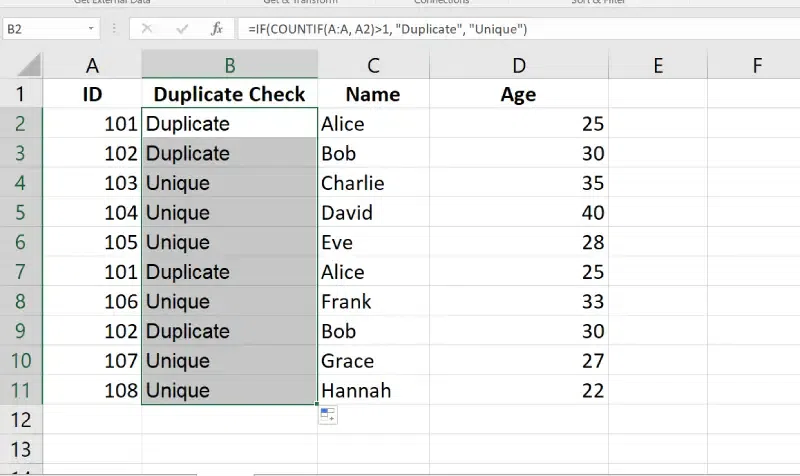Select column B header
The height and width of the screenshot is (476, 800).
[x=229, y=66]
